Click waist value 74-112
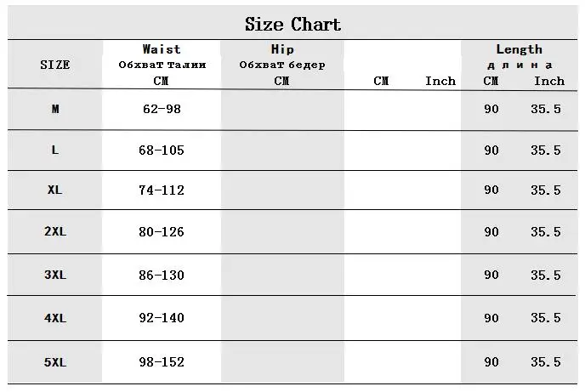The image size is (585, 392). [x=162, y=190]
